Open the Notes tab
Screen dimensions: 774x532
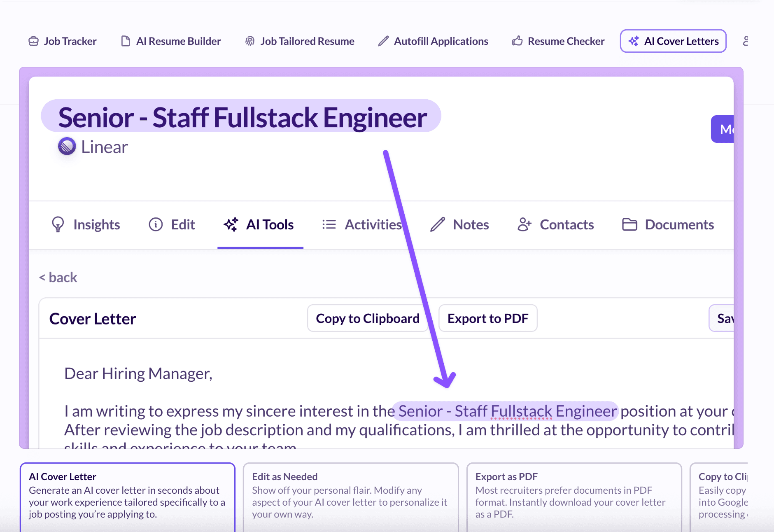click(x=459, y=224)
